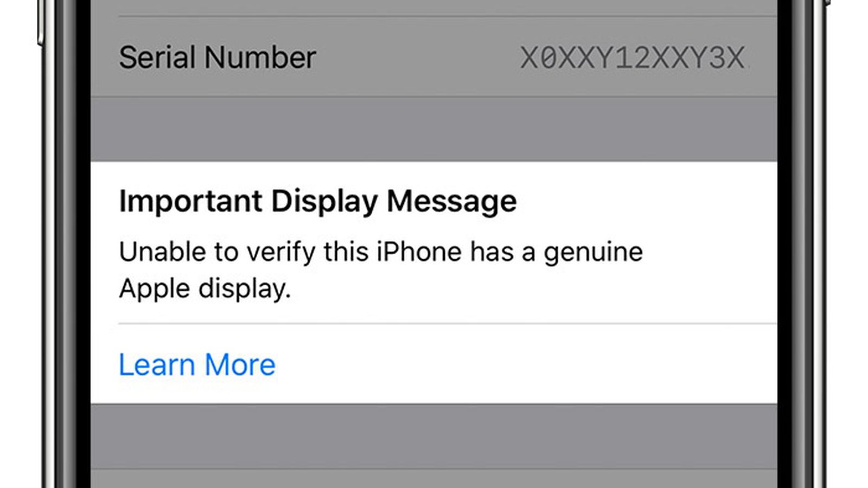Click the word 'iPhone' in the message

tap(418, 252)
